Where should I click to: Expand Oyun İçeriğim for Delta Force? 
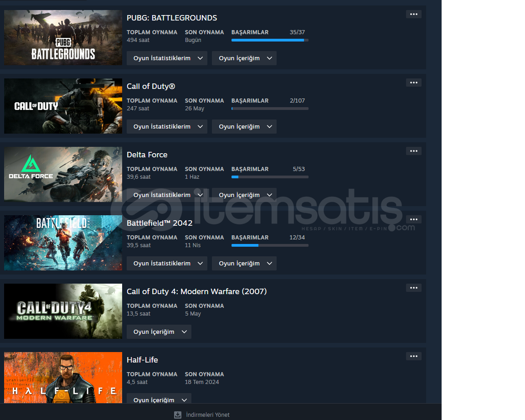[x=244, y=195]
